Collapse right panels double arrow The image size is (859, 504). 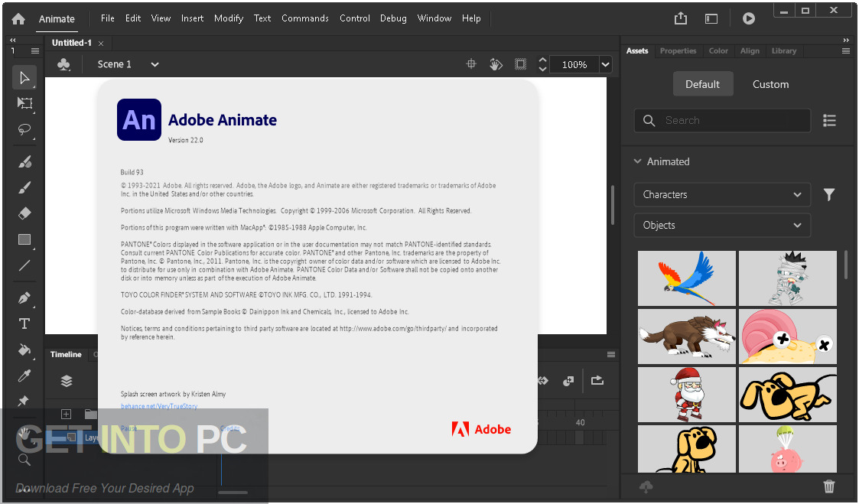[846, 40]
